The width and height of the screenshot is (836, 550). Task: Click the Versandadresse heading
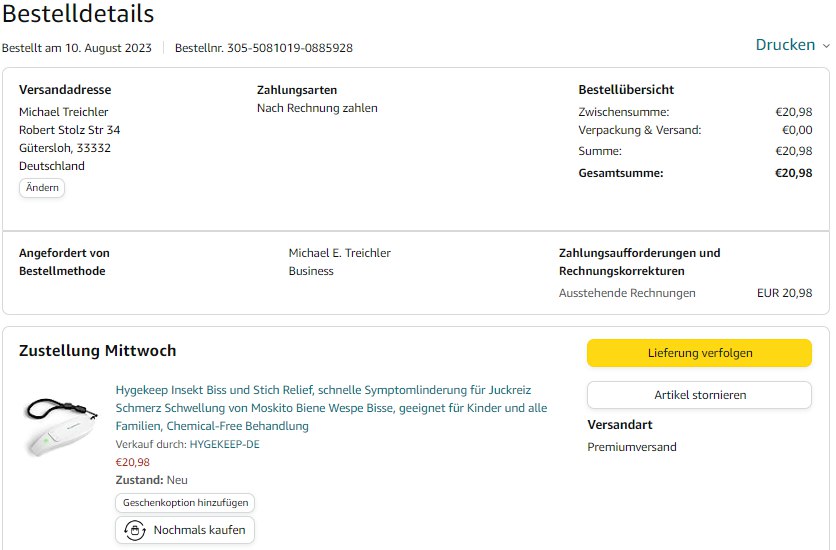pos(65,90)
